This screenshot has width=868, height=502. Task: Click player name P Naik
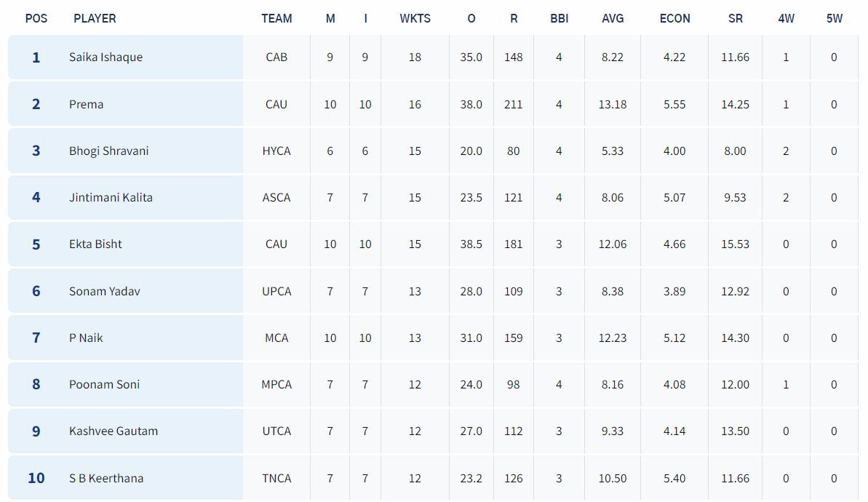tap(86, 338)
